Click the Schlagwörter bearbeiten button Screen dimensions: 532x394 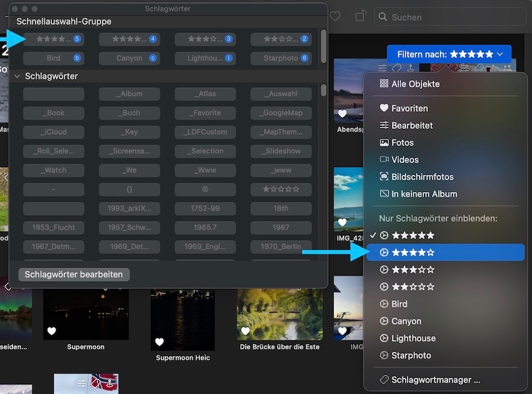pos(74,274)
